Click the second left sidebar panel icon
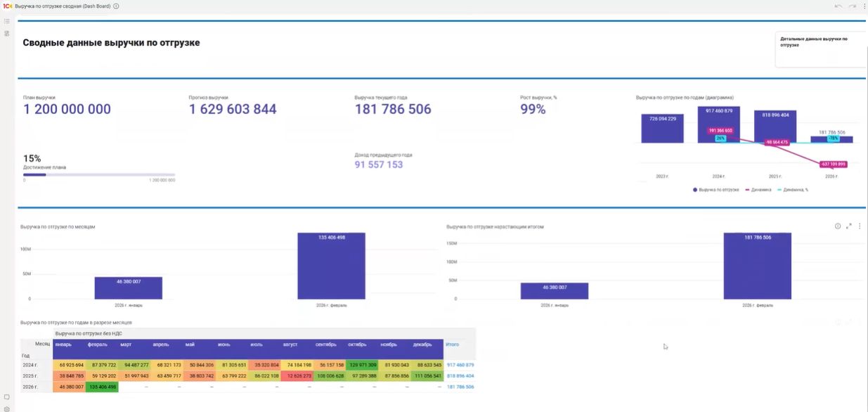This screenshot has width=868, height=412. pyautogui.click(x=7, y=33)
